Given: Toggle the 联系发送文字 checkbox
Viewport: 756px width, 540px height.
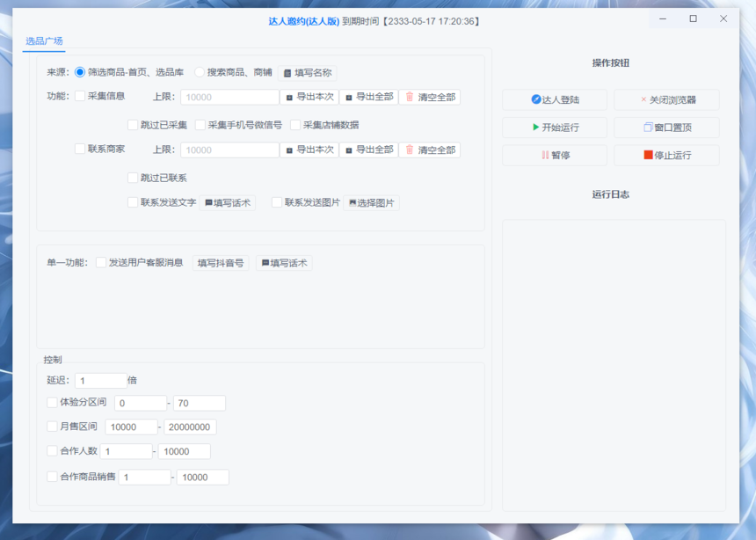Looking at the screenshot, I should pos(133,202).
